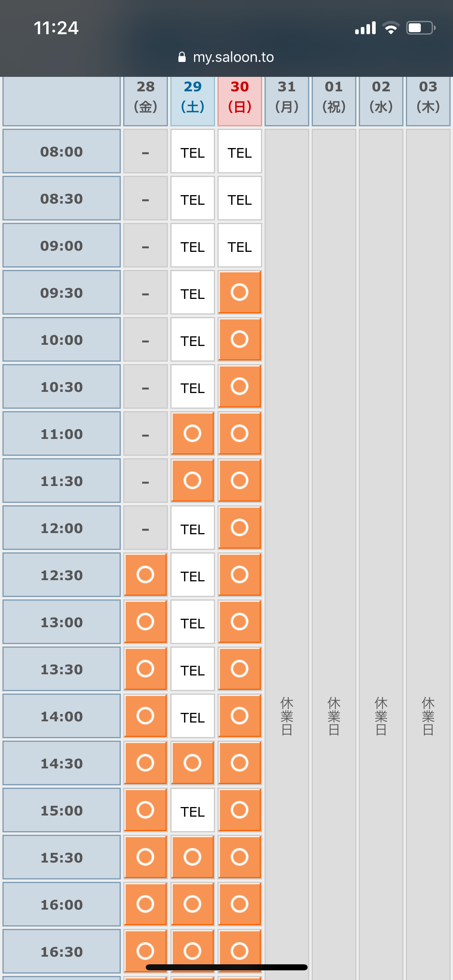Tap the 28 (金) date header
The height and width of the screenshot is (980, 453).
point(145,101)
